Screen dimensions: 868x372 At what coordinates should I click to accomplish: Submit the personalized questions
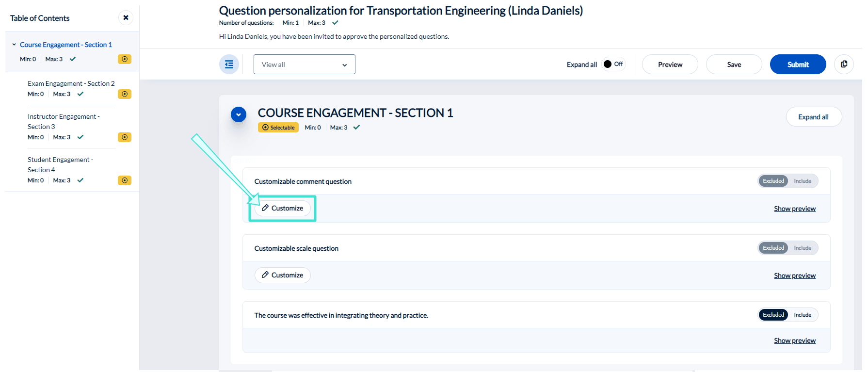click(x=798, y=65)
